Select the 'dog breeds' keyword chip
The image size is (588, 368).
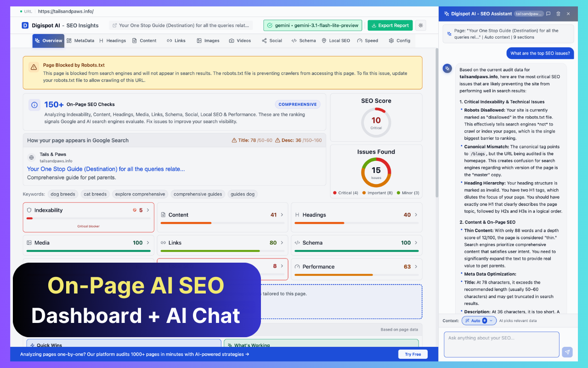62,194
